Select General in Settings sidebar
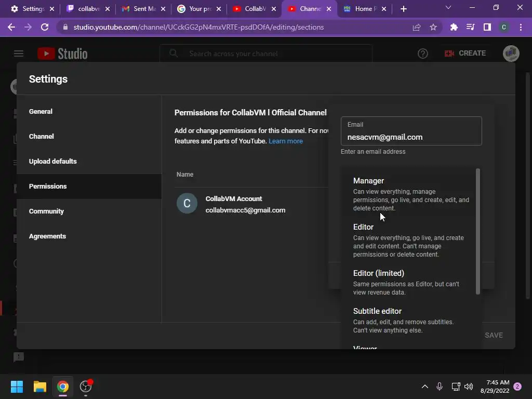Viewport: 532px width, 399px height. click(x=89, y=111)
